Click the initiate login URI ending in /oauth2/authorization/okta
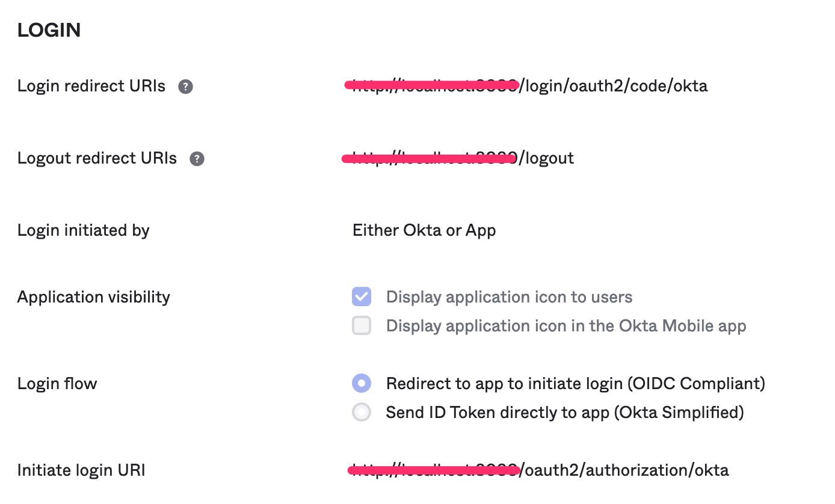 [540, 470]
